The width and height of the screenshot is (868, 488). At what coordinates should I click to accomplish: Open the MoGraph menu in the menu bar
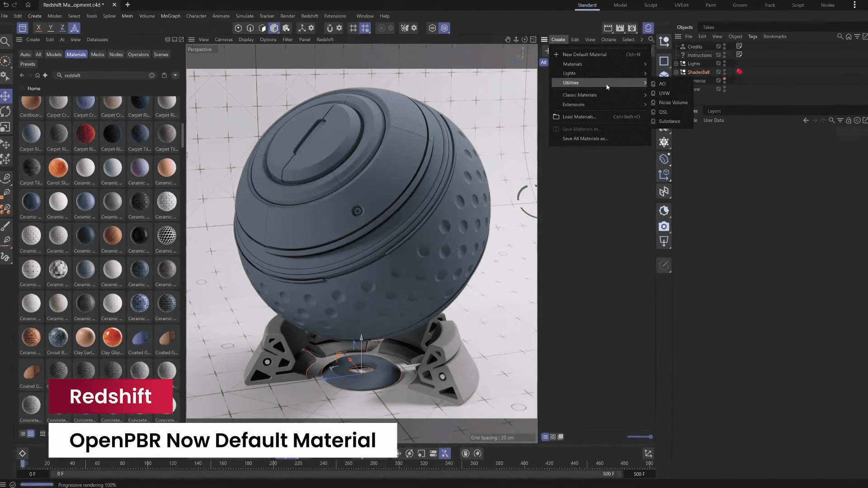170,16
